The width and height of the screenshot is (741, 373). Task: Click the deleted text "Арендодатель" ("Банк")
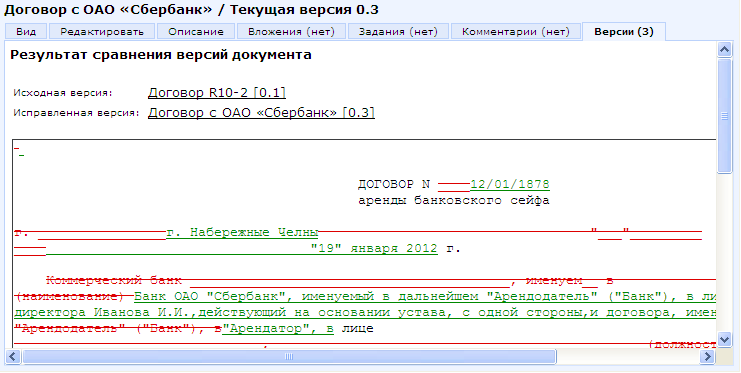(x=106, y=329)
